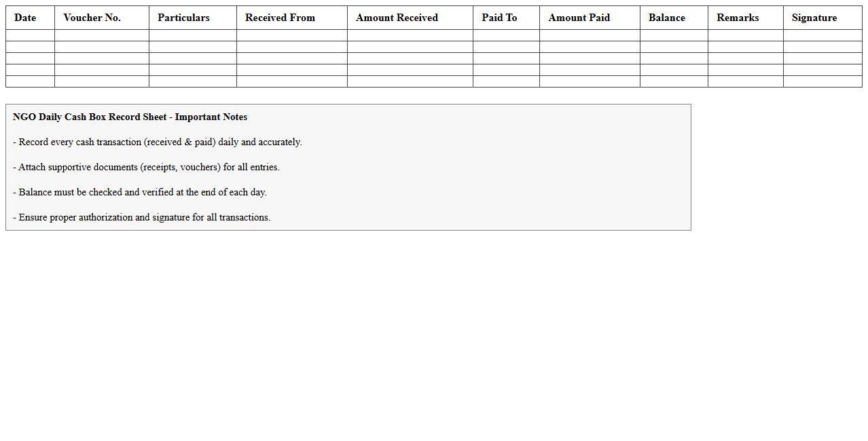Image resolution: width=868 pixels, height=441 pixels.
Task: Click the last row cell under Balance
Action: pyautogui.click(x=673, y=81)
